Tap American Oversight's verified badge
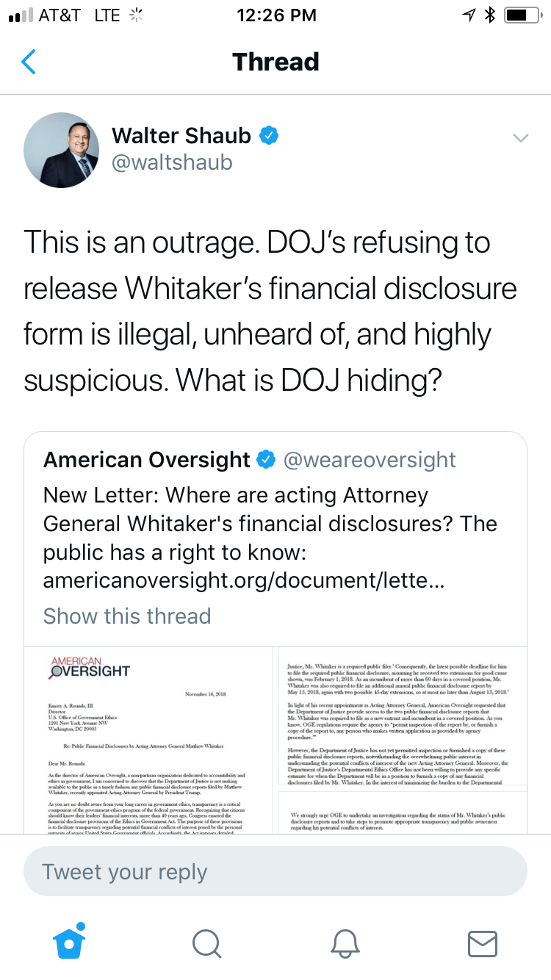Screen dimensions: 551x980 pyautogui.click(x=266, y=460)
